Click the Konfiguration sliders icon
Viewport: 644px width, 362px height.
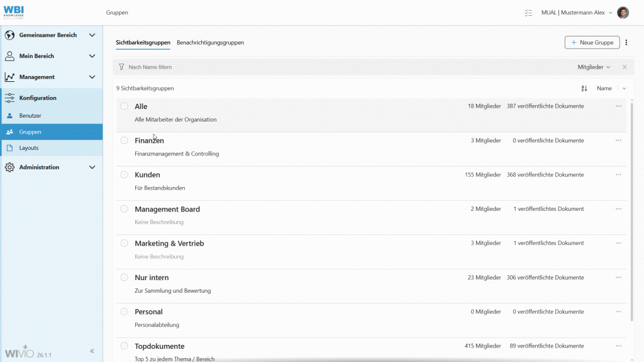tap(9, 98)
